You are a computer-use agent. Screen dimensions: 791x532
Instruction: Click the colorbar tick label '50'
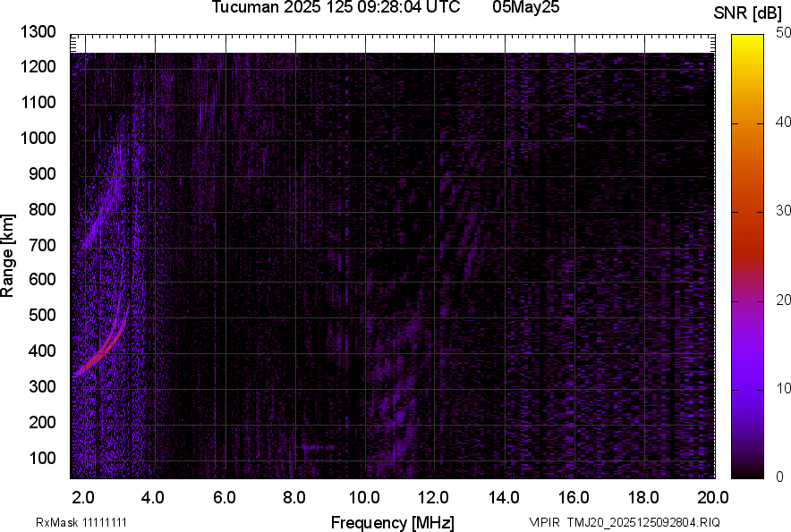coord(784,33)
